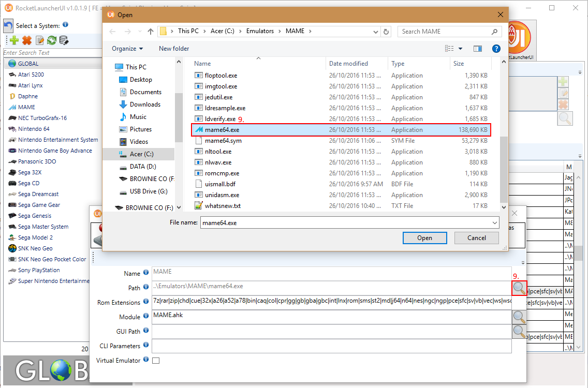588x388 pixels.
Task: Refresh the MAME folder listing
Action: 386,32
